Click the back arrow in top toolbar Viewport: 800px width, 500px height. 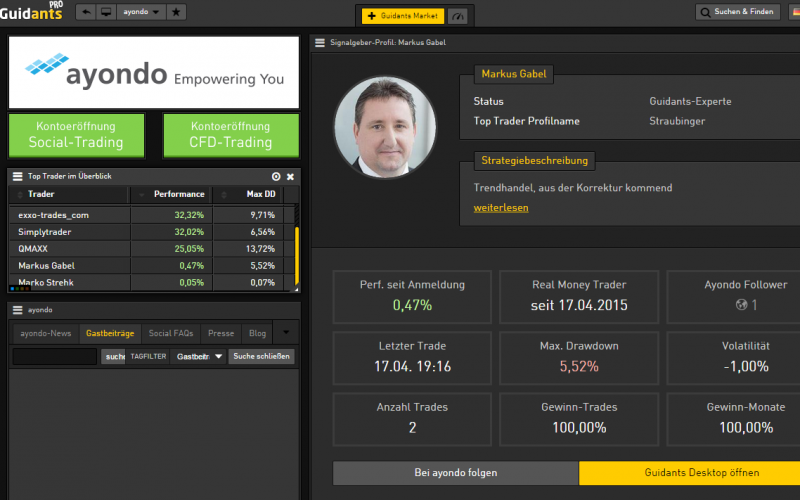(x=85, y=12)
